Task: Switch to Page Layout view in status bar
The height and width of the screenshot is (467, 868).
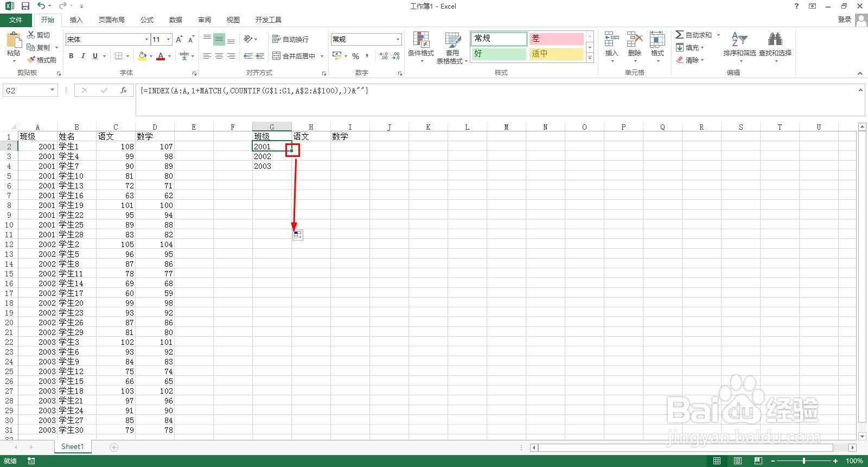Action: [737, 461]
